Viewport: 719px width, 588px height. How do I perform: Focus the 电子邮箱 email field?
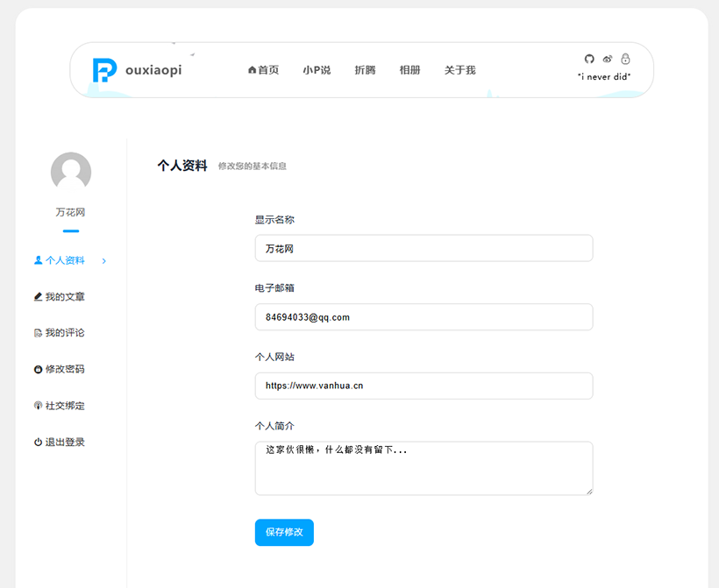pyautogui.click(x=424, y=317)
